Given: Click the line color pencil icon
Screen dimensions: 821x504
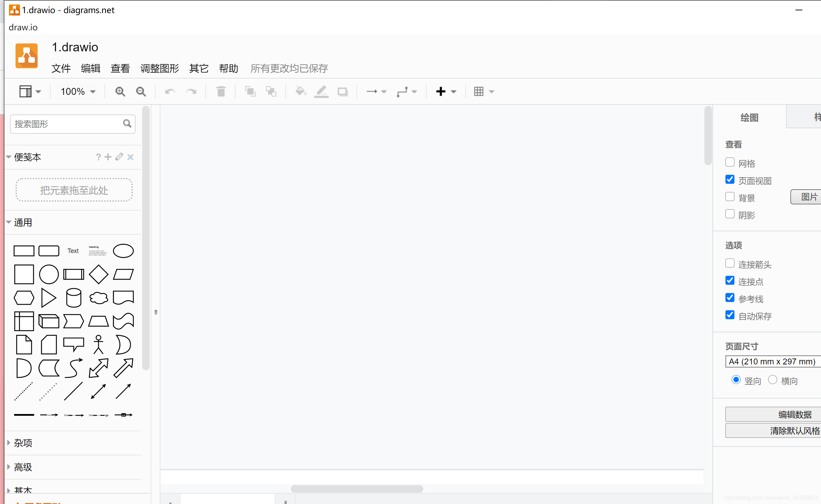Looking at the screenshot, I should point(321,91).
